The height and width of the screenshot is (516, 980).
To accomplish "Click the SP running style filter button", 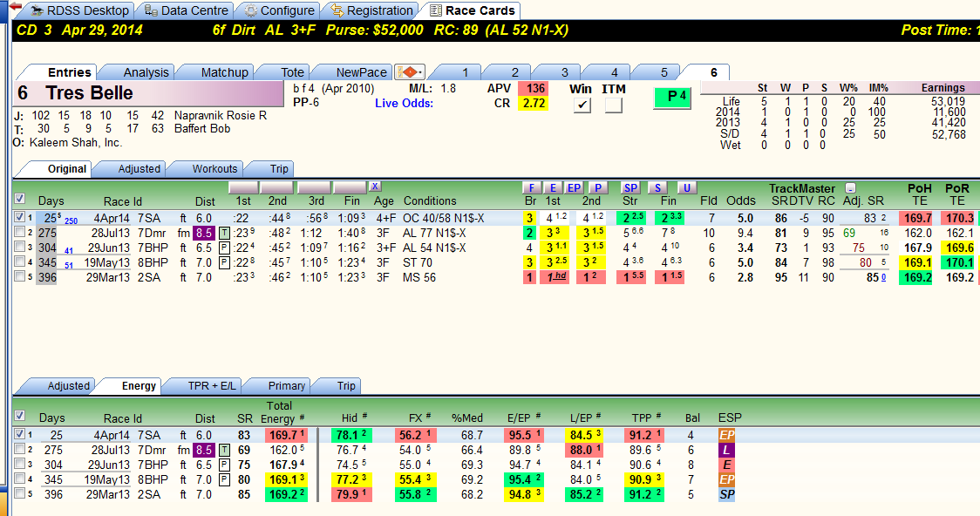I will click(x=630, y=187).
